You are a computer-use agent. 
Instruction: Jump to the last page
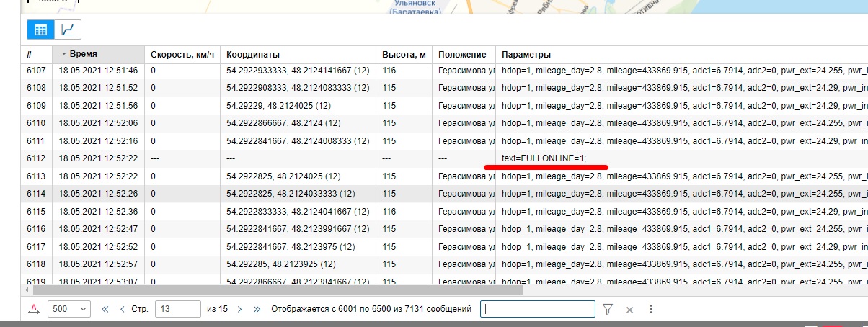click(x=257, y=309)
